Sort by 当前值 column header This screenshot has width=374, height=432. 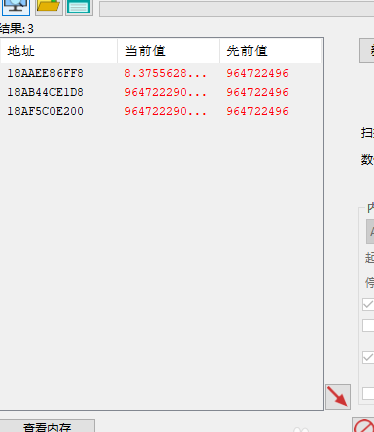coord(168,51)
